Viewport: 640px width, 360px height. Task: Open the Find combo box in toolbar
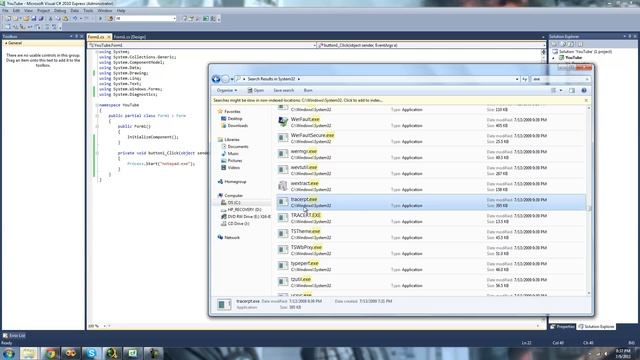pyautogui.click(x=146, y=18)
